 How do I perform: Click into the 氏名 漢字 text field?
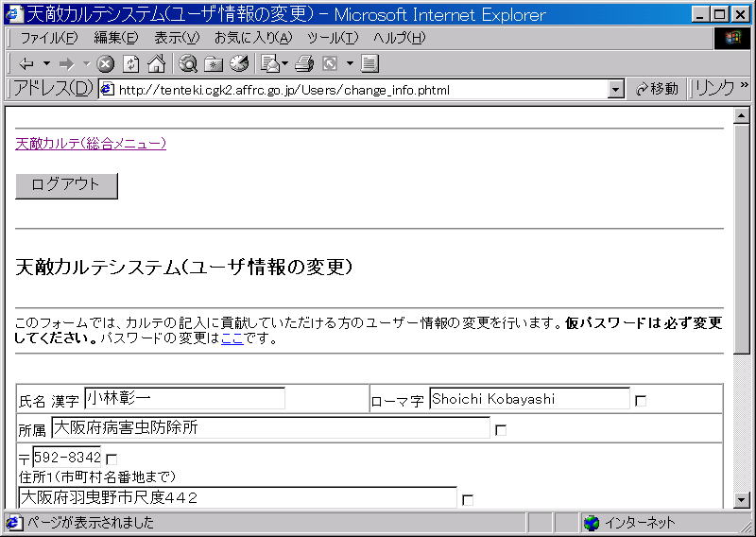coord(184,399)
